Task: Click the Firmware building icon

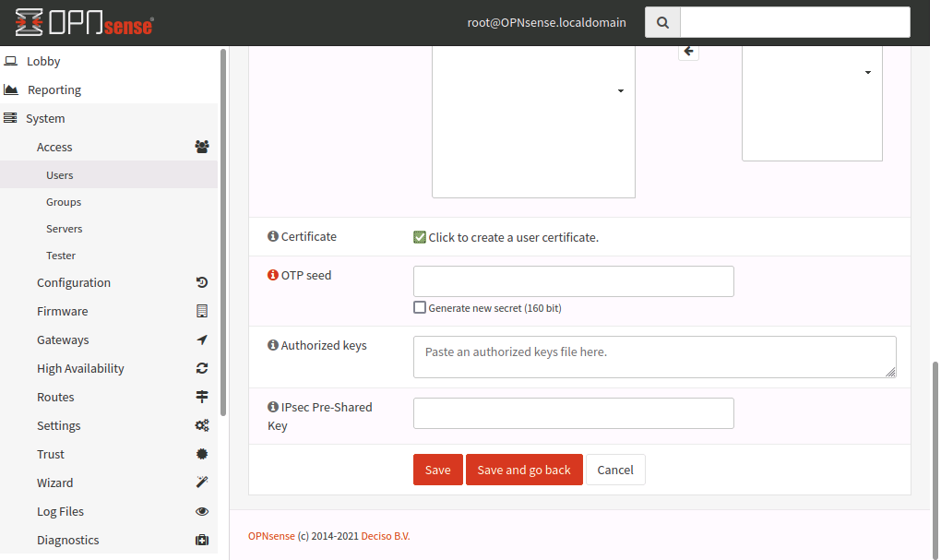Action: coord(202,311)
